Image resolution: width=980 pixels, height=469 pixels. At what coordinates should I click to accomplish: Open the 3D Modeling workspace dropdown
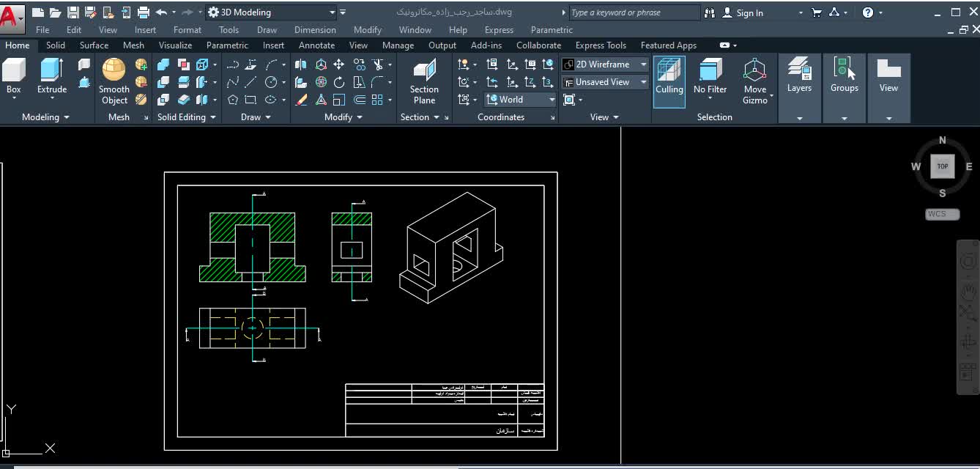tap(271, 12)
